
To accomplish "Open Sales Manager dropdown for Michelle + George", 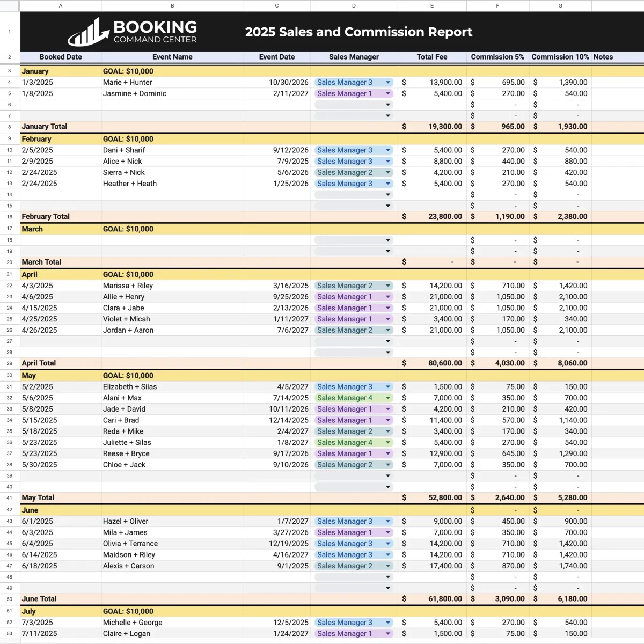I will 387,622.
